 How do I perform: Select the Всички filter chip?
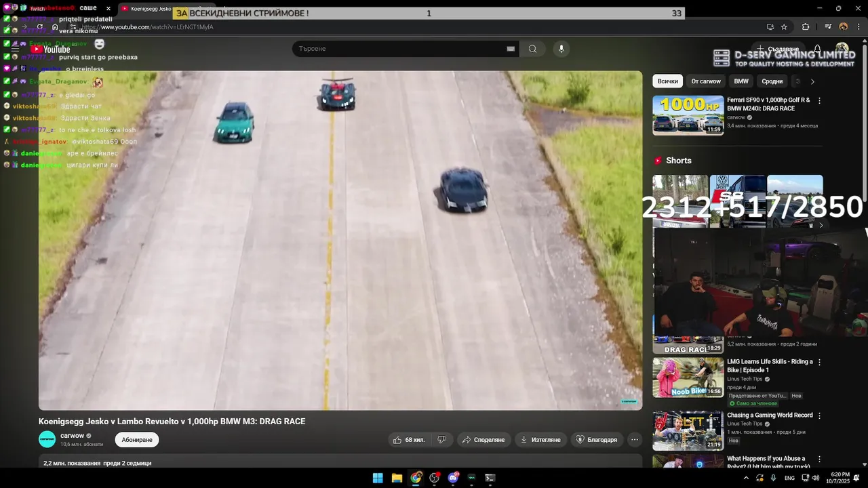(x=667, y=81)
